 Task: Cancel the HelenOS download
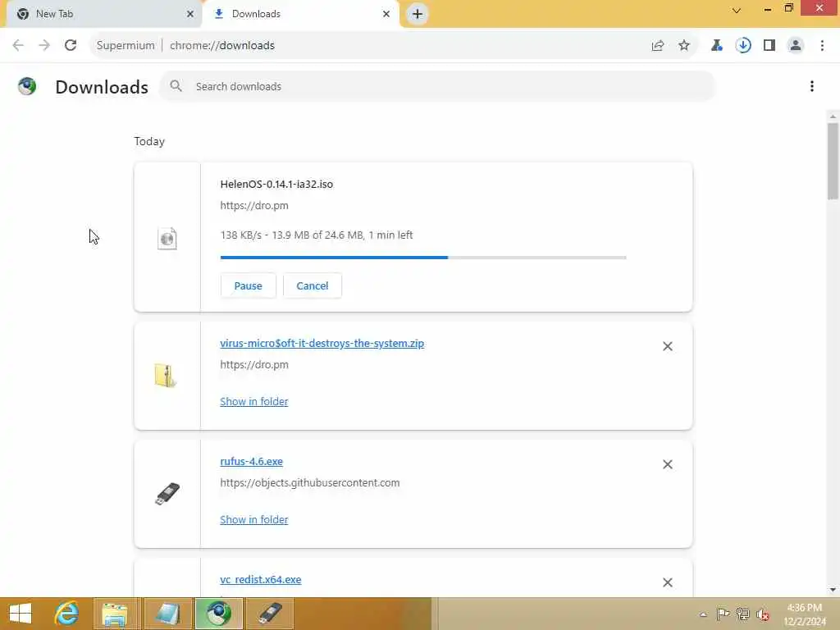[313, 285]
